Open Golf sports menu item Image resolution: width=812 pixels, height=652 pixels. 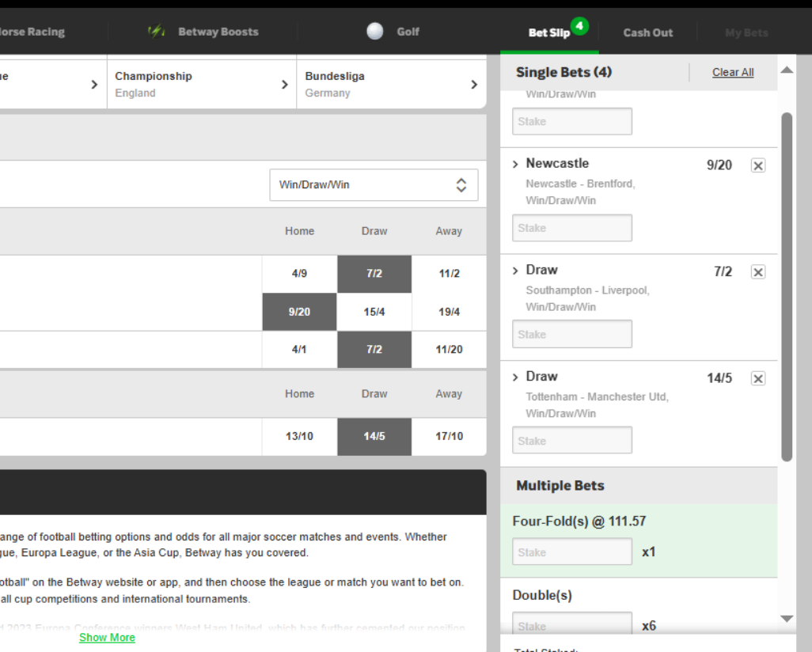pyautogui.click(x=408, y=32)
